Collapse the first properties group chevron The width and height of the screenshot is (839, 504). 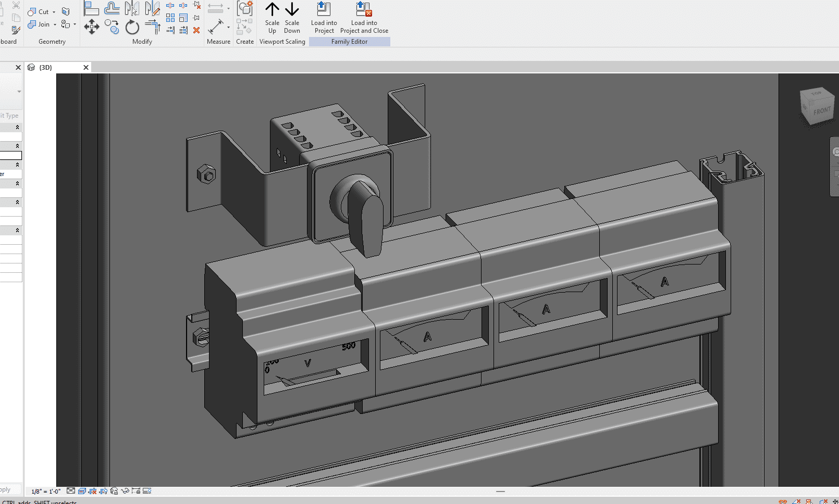(17, 127)
